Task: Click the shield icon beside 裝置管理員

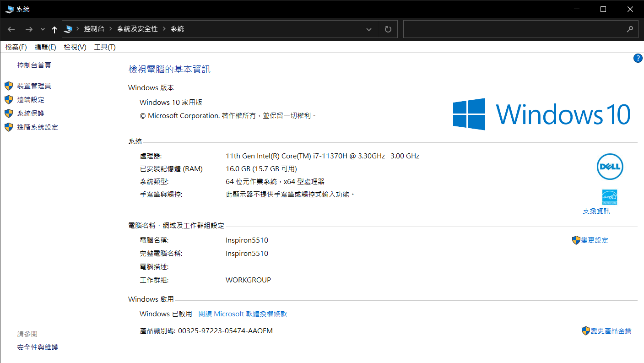Action: pyautogui.click(x=9, y=86)
